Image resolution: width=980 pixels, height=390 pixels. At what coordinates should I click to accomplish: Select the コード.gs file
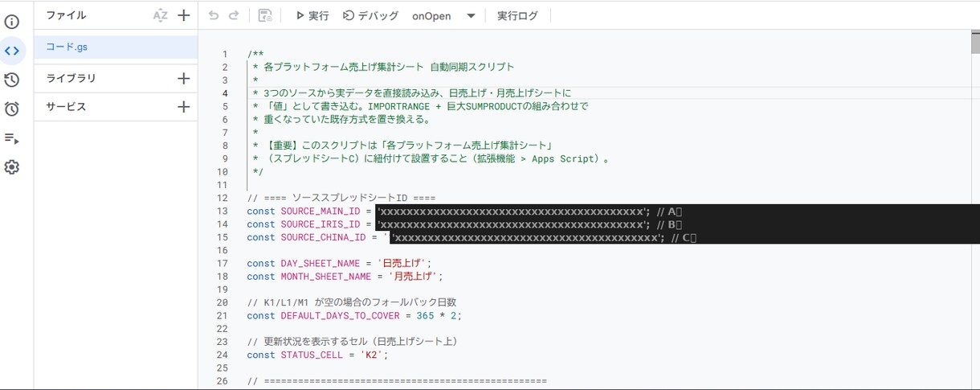click(116, 47)
